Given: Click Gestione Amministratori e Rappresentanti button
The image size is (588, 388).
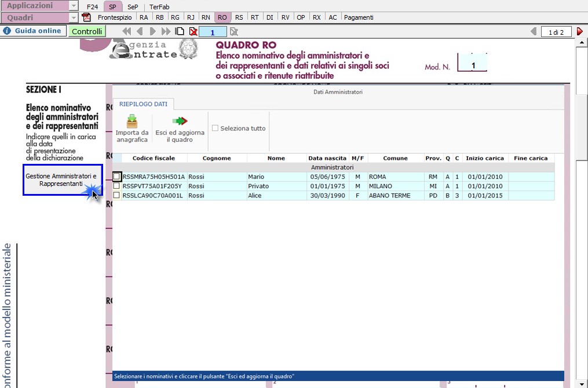Looking at the screenshot, I should tap(61, 180).
